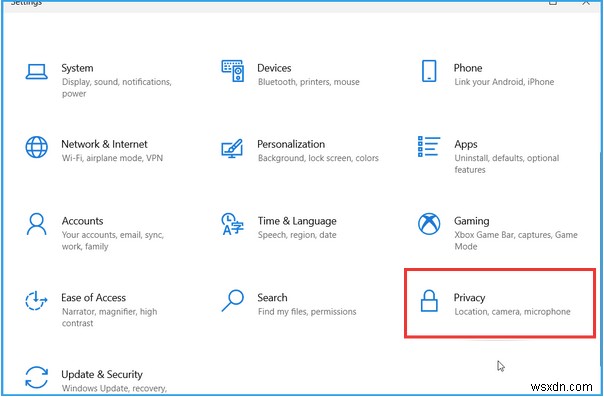Click 'Windows Update, recovery' description
Viewport: 604px width, 397px height.
point(114,389)
